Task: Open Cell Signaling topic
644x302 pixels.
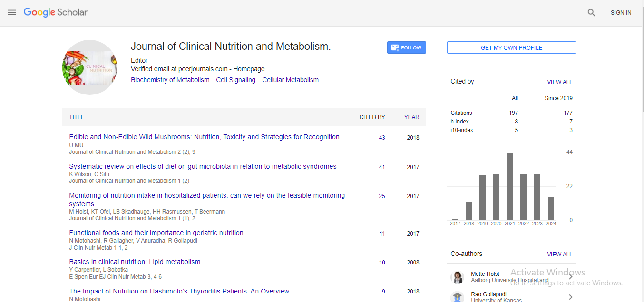Action: click(236, 80)
